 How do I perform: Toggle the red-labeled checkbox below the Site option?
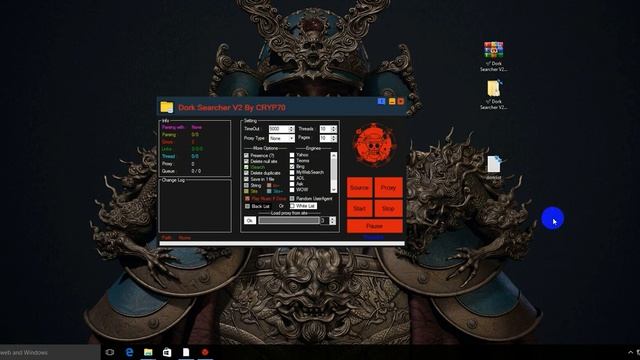[x=247, y=199]
